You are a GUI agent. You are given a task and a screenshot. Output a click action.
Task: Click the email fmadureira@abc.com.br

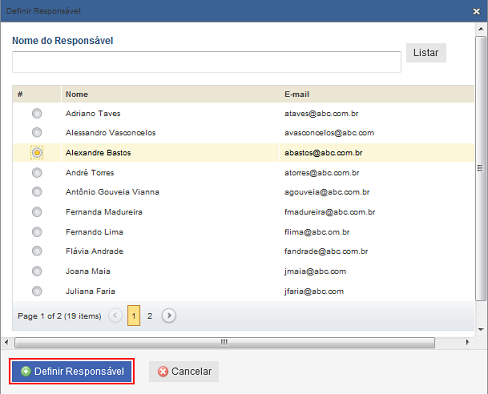tap(330, 212)
